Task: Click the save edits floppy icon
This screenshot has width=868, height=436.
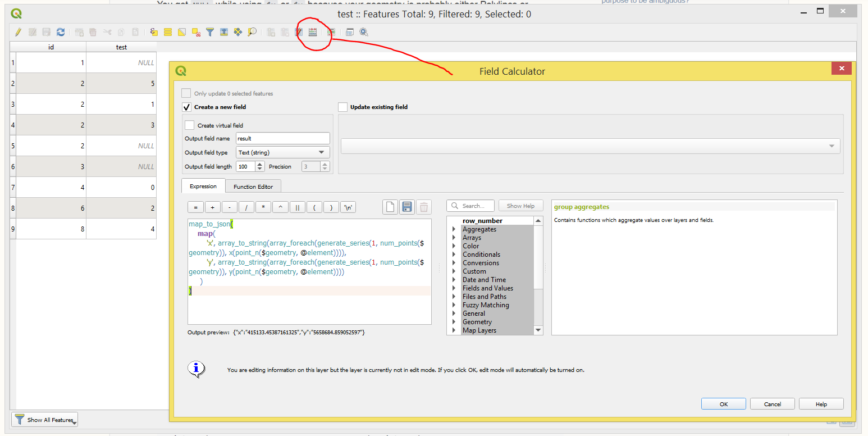Action: 47,33
